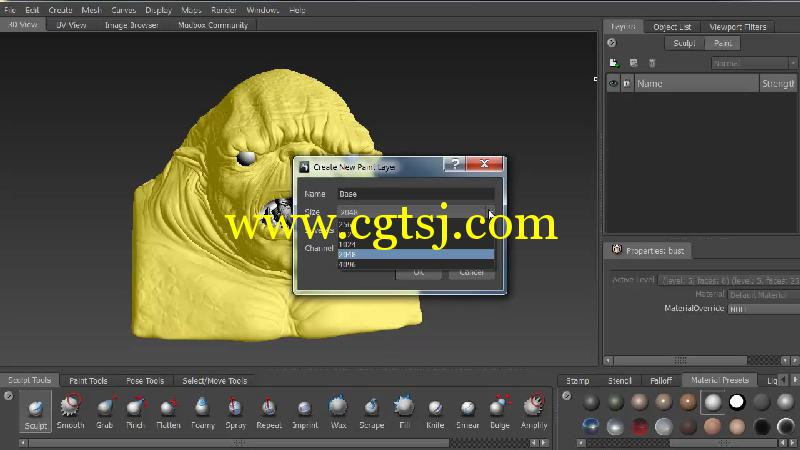Click Cancel in Create New Paint Layer
Image resolution: width=800 pixels, height=450 pixels.
pos(471,272)
